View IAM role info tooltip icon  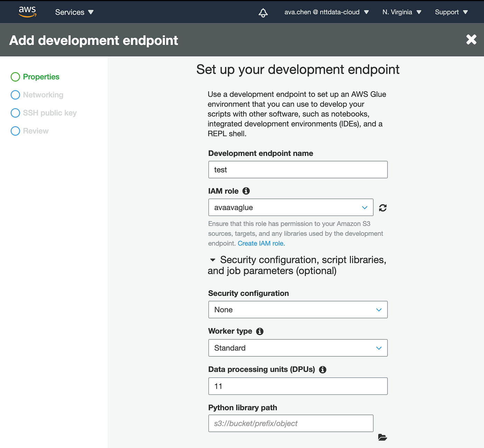246,190
